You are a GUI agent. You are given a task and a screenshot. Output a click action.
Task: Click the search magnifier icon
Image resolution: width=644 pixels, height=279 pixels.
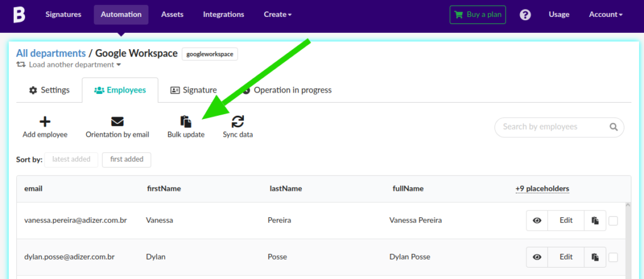pos(614,127)
